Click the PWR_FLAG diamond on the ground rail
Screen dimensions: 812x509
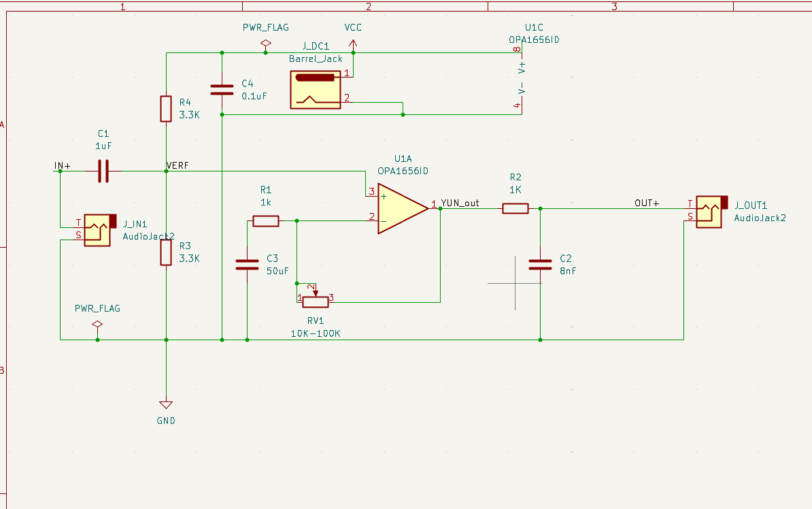click(x=97, y=324)
